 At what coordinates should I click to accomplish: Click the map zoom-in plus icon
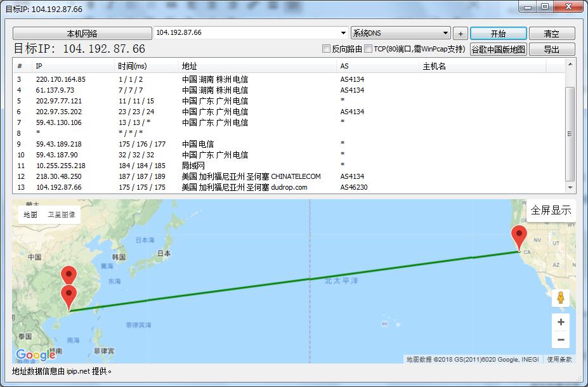(560, 322)
